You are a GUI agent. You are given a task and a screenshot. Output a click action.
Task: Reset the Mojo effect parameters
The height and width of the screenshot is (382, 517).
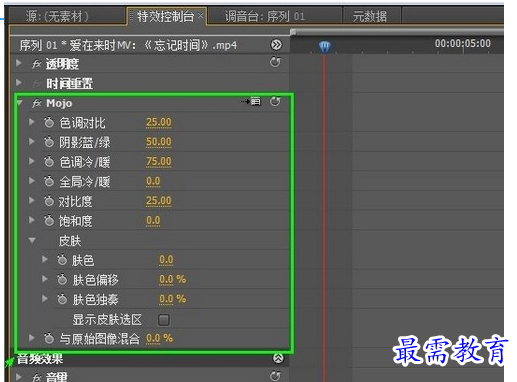[x=275, y=101]
